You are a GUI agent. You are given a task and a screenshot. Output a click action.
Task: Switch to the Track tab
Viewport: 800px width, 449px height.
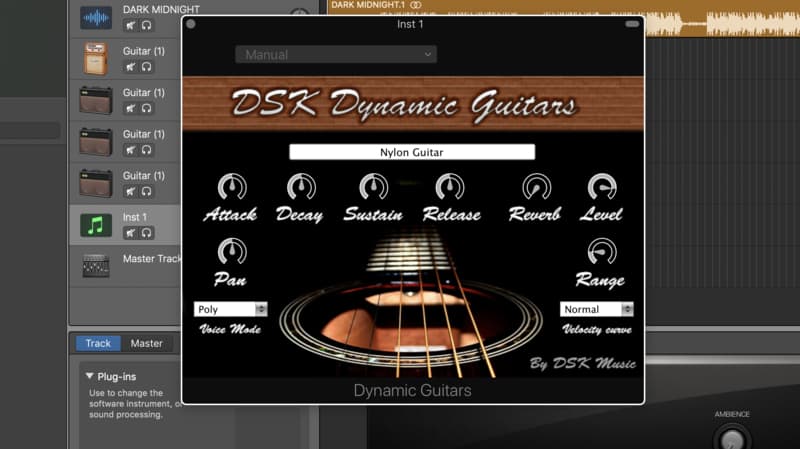click(x=98, y=343)
